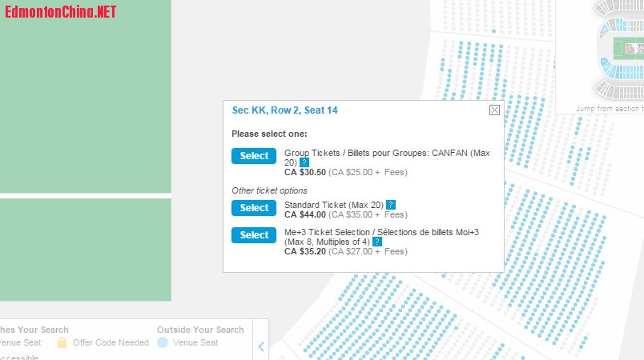Click the large green field area

tap(85, 96)
